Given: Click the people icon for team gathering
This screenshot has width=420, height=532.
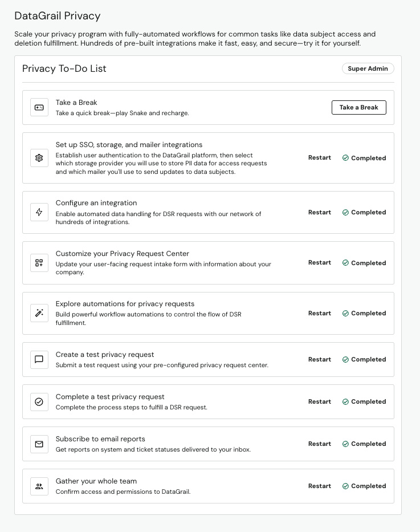Looking at the screenshot, I should (39, 486).
